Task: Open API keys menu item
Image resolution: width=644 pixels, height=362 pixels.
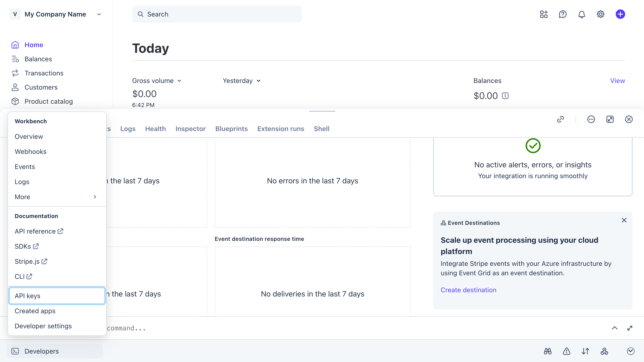Action: [57, 296]
